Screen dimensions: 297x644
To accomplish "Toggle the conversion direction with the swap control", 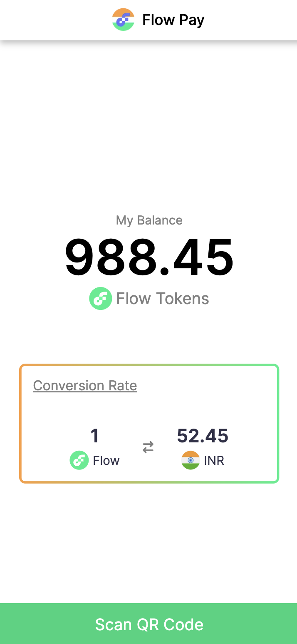I will [148, 447].
